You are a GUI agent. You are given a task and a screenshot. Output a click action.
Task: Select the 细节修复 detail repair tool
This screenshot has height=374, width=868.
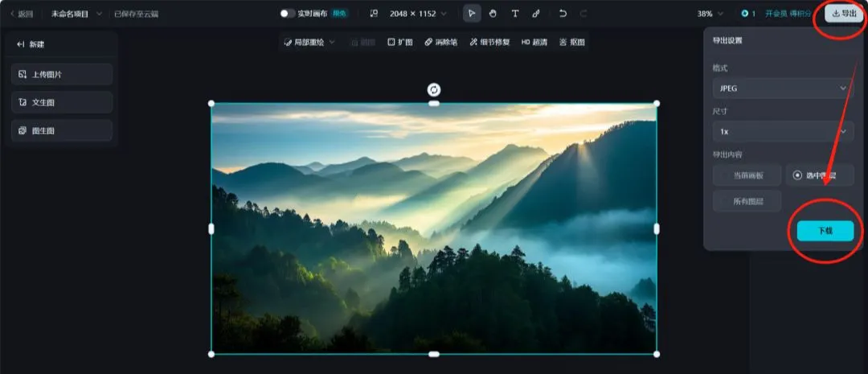click(490, 42)
